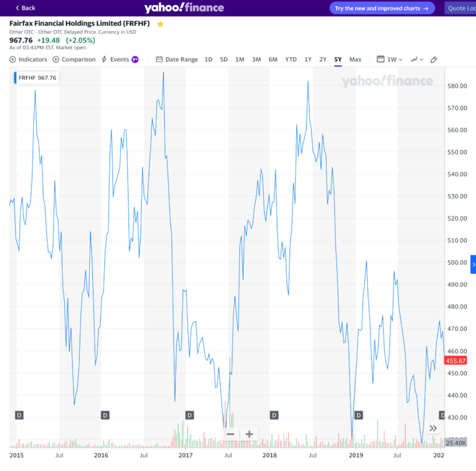Select the 3M range
The height and width of the screenshot is (471, 476).
[x=256, y=60]
